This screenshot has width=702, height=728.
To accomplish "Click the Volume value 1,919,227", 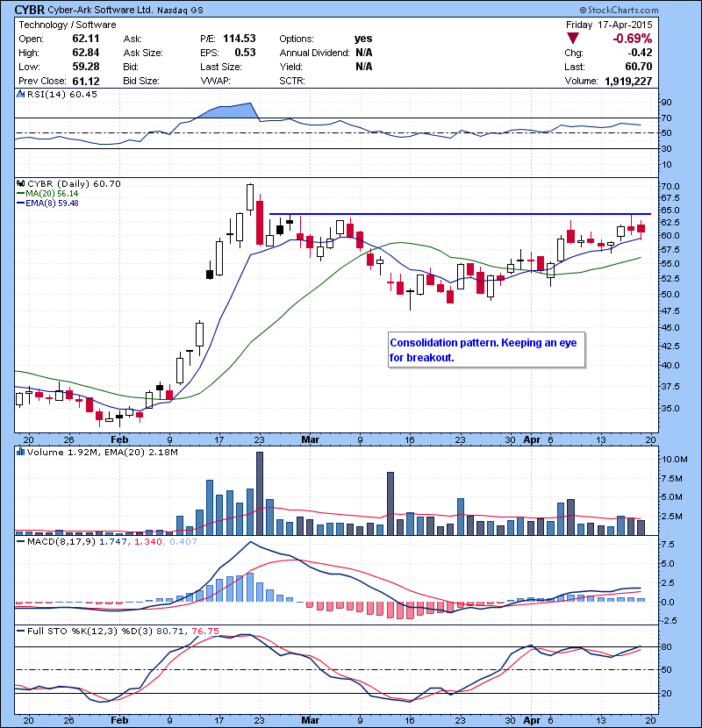I will [x=628, y=81].
